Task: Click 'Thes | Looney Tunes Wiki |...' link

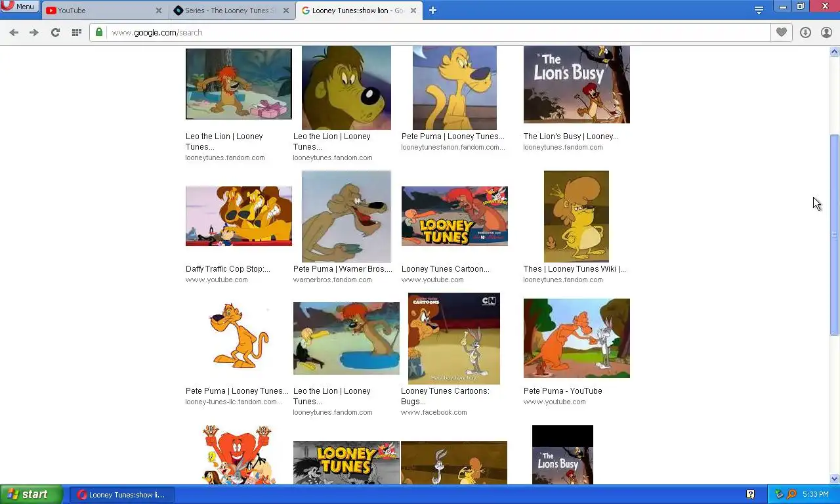Action: [x=575, y=269]
